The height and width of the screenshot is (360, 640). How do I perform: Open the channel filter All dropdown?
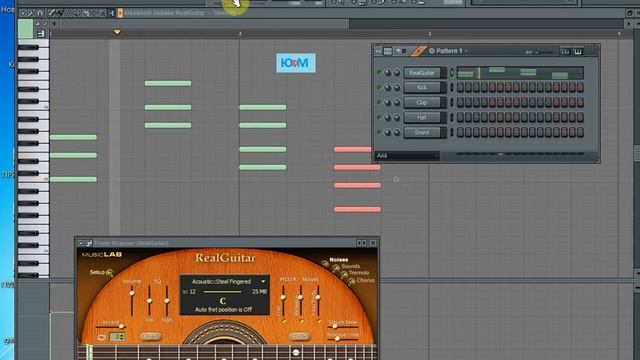[407, 156]
